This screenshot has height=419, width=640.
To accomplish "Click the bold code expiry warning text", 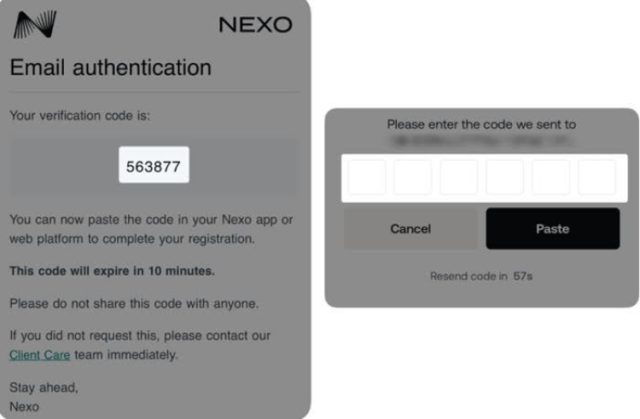I will (112, 271).
